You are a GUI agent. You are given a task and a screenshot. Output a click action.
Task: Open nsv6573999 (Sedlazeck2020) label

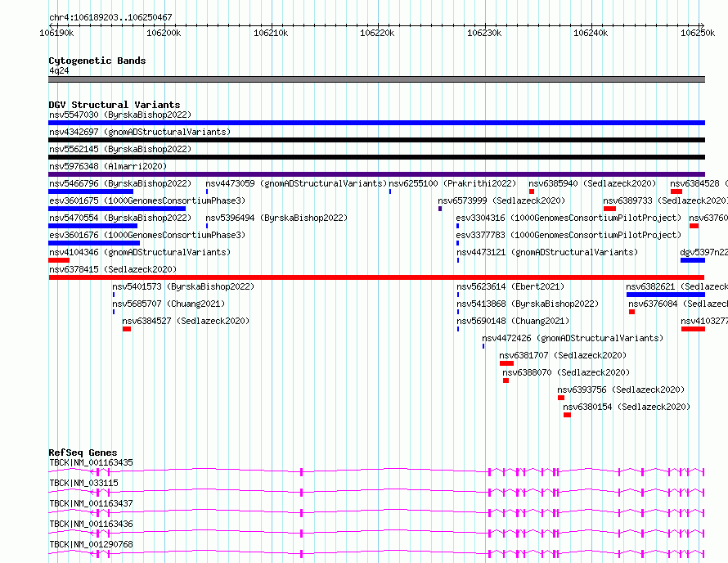coord(501,200)
